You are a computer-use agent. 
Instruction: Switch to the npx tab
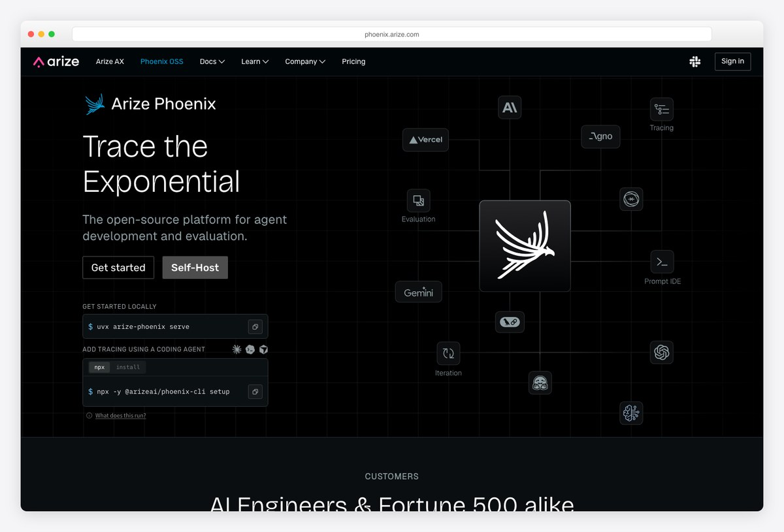coord(99,367)
